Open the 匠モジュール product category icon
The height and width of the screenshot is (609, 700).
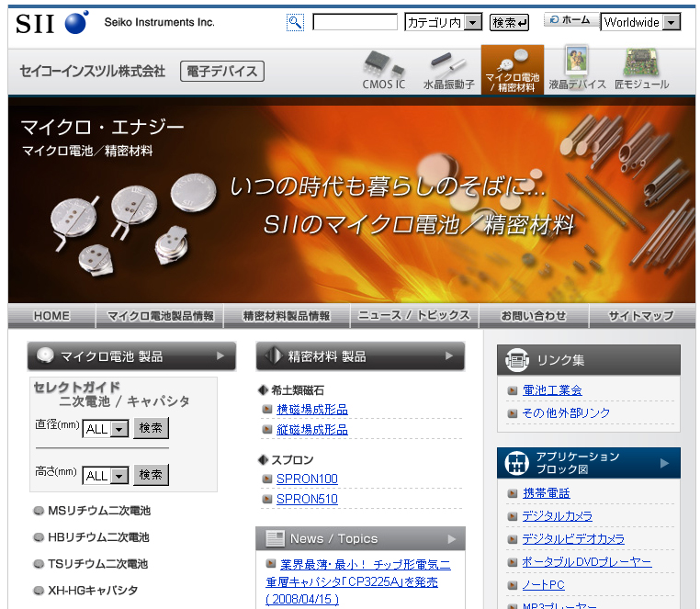point(641,69)
